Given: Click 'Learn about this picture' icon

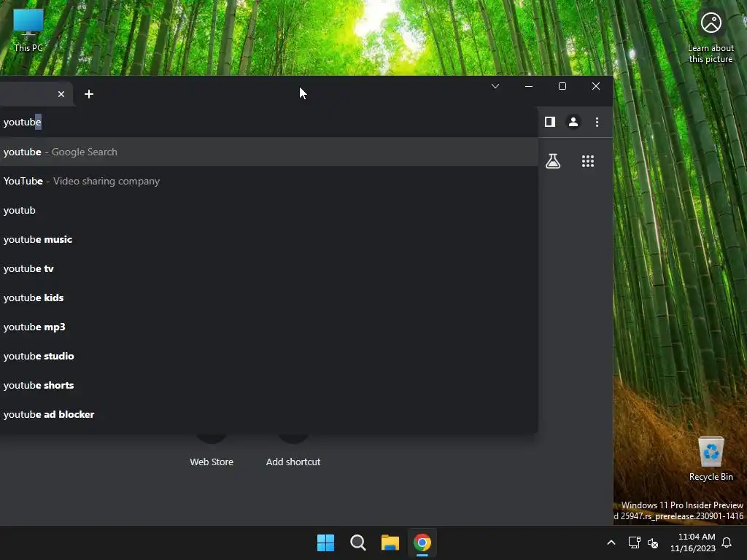Looking at the screenshot, I should [x=711, y=36].
